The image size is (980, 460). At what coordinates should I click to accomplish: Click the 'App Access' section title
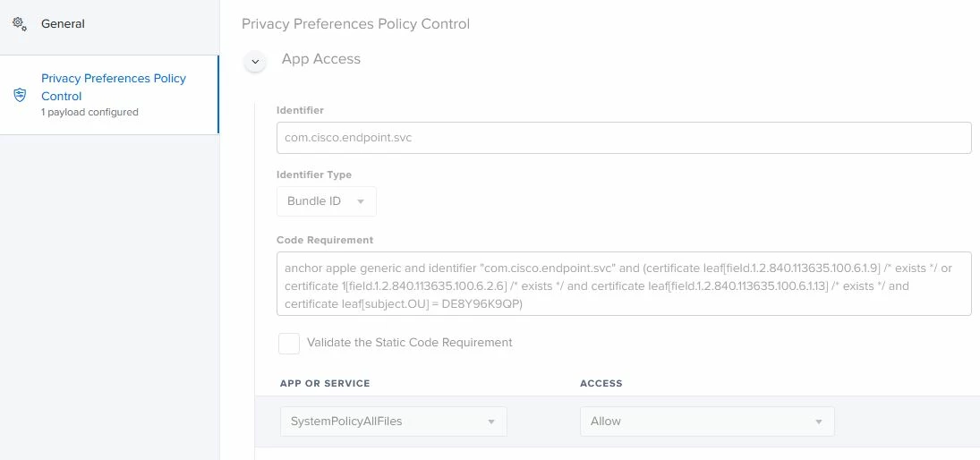(x=321, y=59)
